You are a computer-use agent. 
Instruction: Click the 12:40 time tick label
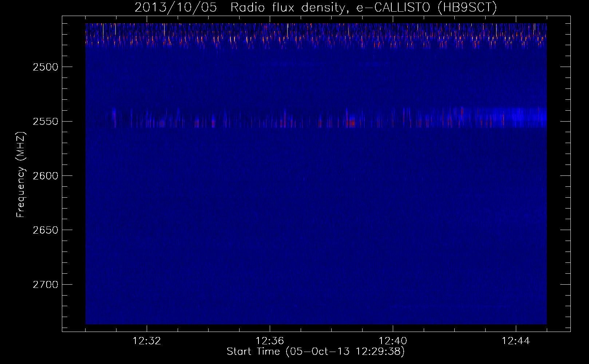coord(393,341)
